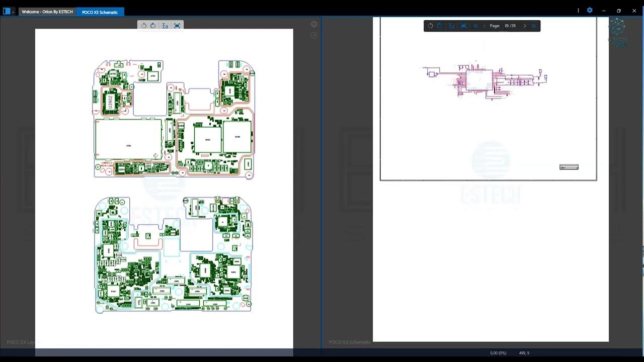The width and height of the screenshot is (644, 362).
Task: Click the title block on schematic page
Action: [569, 167]
